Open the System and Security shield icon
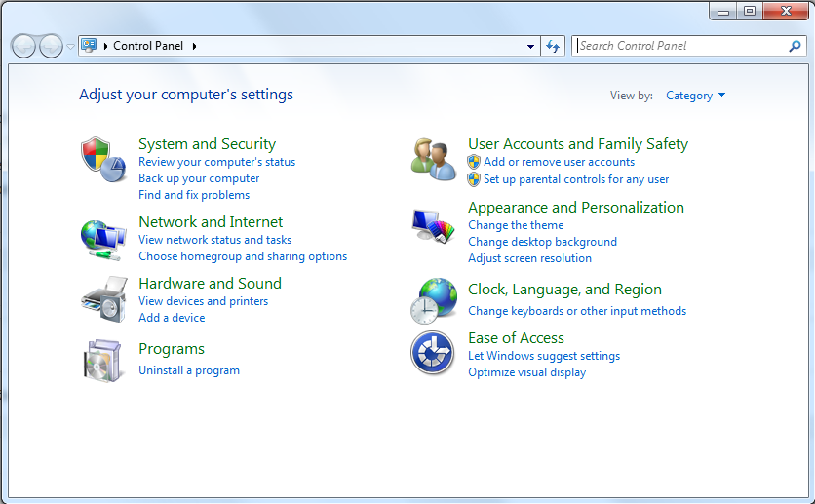 103,160
